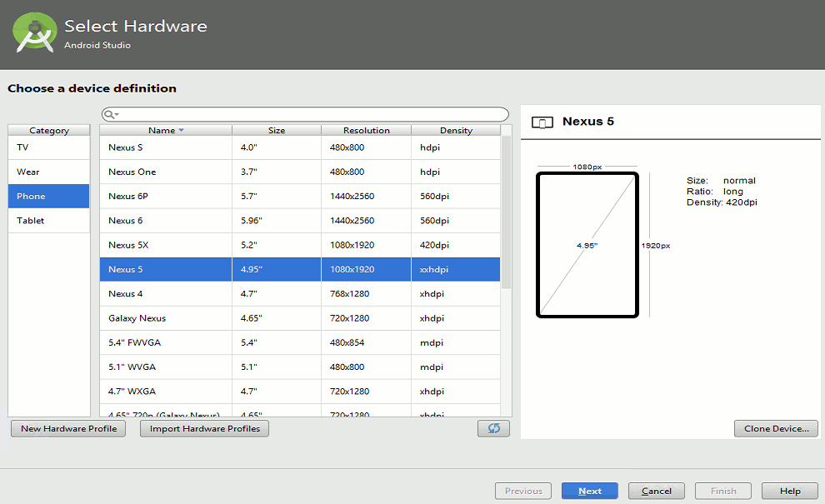Select the Tablet category
The width and height of the screenshot is (825, 504).
tap(49, 221)
